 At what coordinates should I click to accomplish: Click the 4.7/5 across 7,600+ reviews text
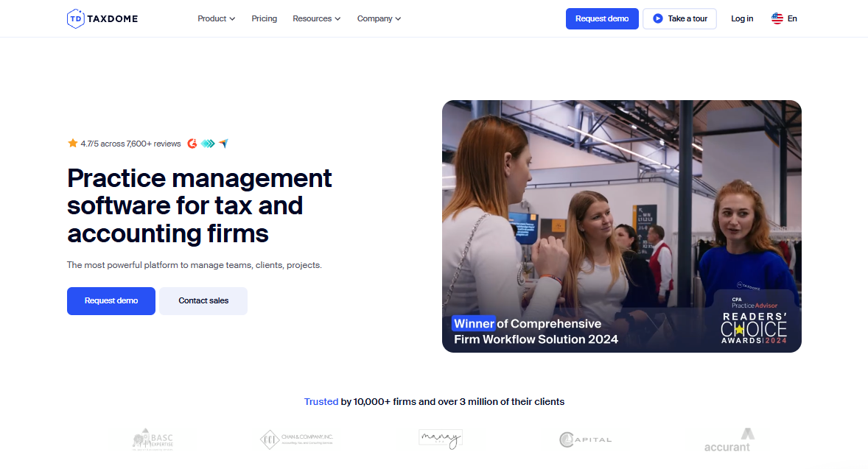coord(130,144)
